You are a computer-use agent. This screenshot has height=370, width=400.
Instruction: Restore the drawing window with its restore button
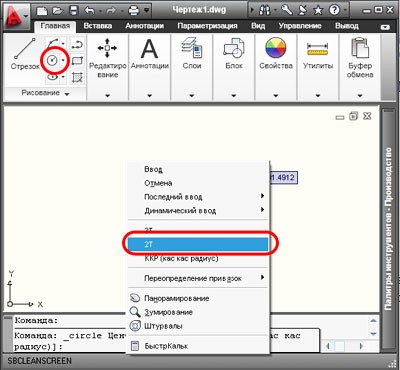pos(353,116)
